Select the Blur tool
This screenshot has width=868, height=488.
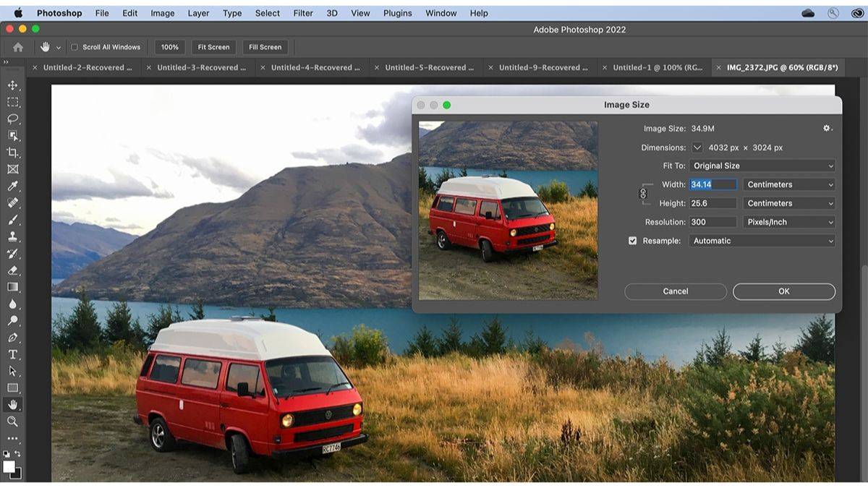tap(13, 304)
